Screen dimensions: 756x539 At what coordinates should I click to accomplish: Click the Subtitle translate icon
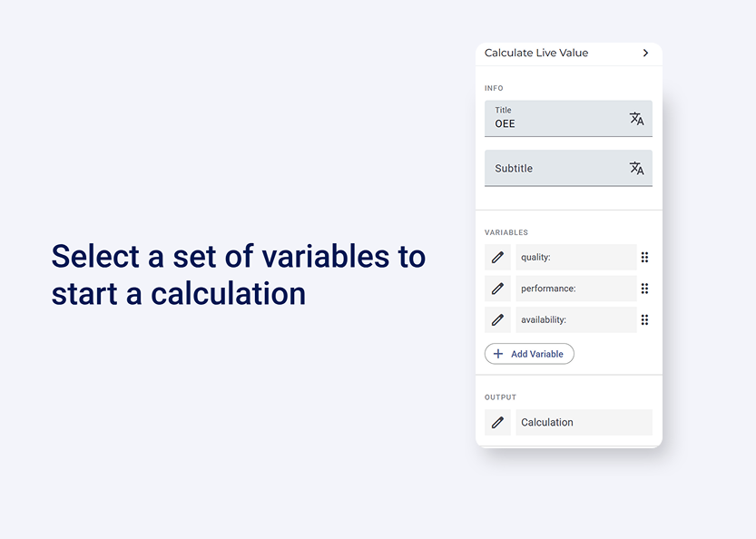coord(636,169)
